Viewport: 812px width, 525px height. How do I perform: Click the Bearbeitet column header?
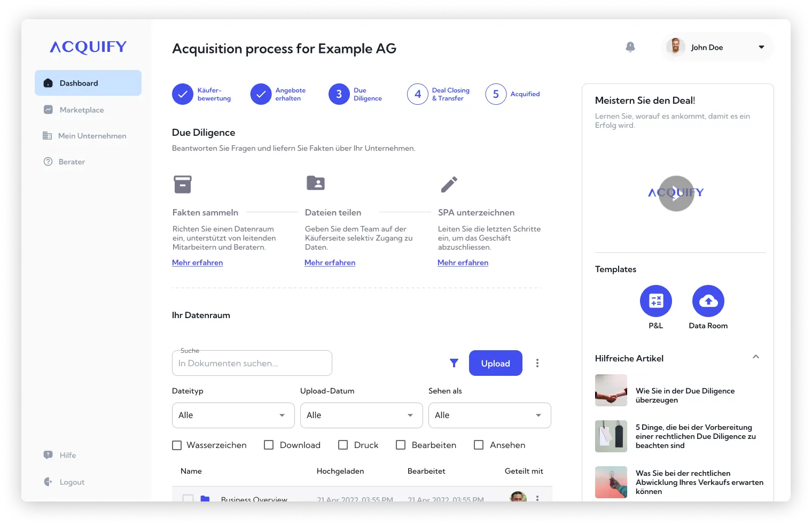[426, 471]
